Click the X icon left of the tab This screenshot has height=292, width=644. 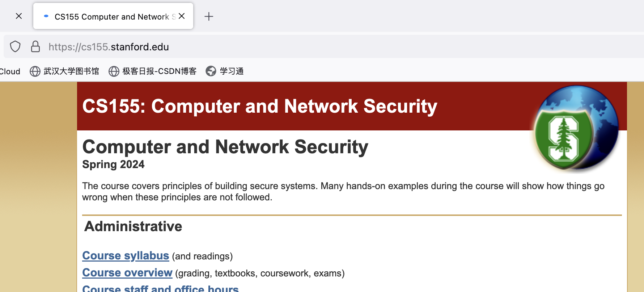point(19,16)
